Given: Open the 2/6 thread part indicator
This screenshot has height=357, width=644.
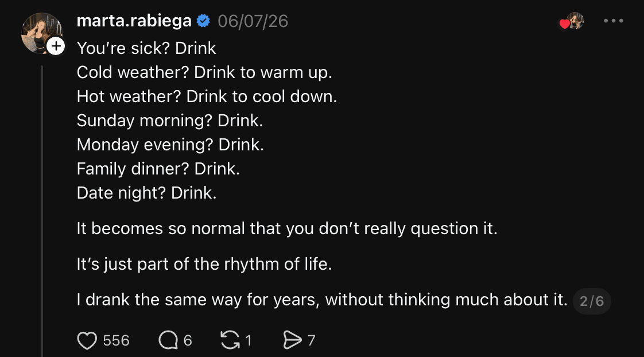Looking at the screenshot, I should tap(592, 301).
